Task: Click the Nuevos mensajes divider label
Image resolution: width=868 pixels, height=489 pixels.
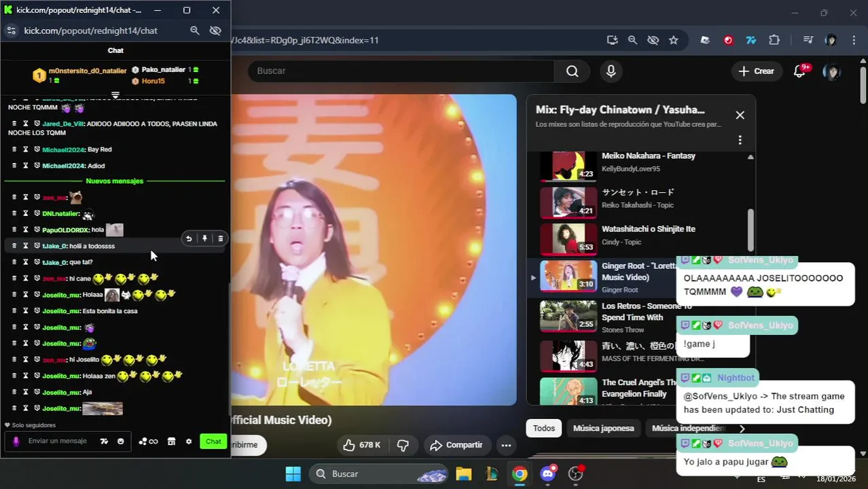Action: click(114, 181)
